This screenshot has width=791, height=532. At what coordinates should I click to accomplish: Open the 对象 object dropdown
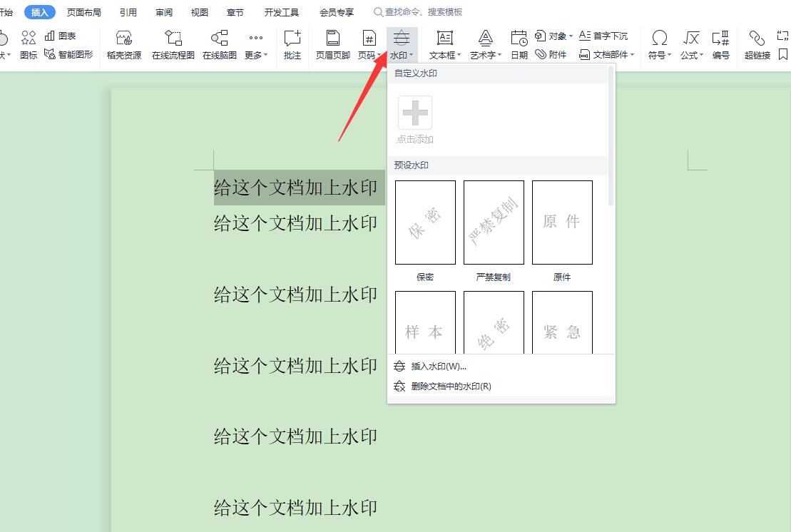tap(556, 35)
